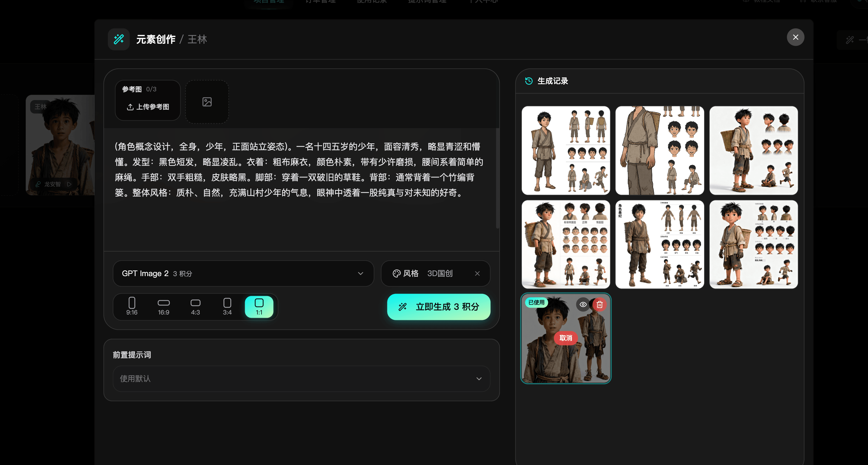Click the model dropdown chevron arrow

click(x=361, y=273)
